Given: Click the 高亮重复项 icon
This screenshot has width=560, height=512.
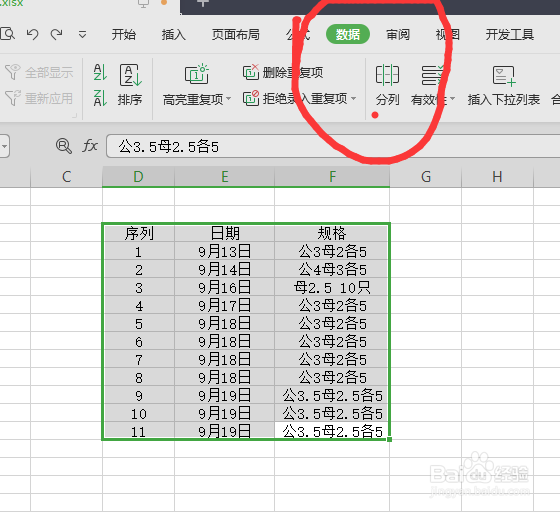Looking at the screenshot, I should coord(196,74).
